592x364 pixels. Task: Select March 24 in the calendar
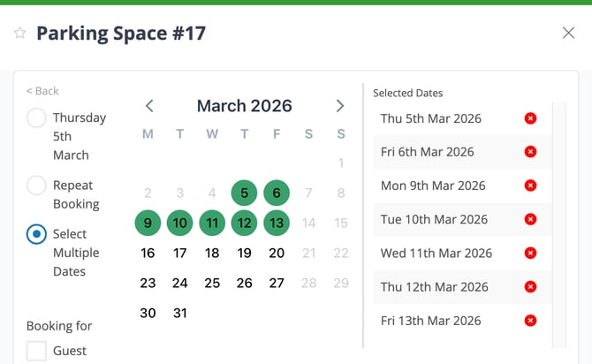[x=180, y=284]
